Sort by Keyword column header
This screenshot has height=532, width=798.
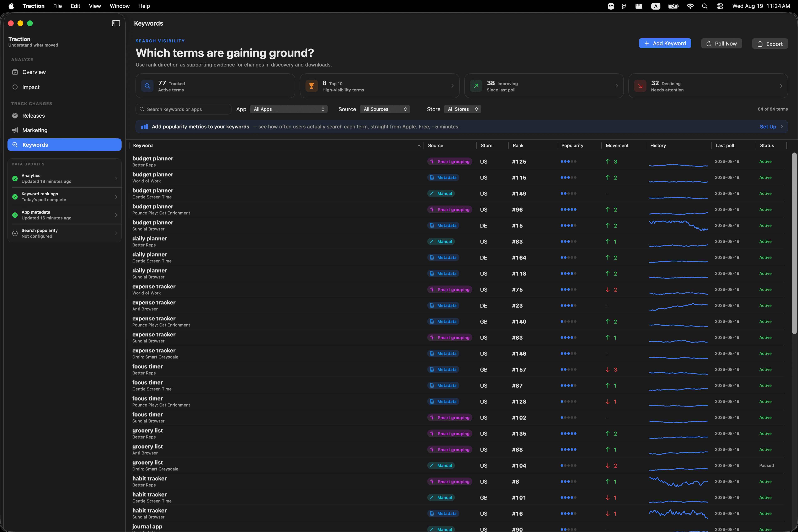[277, 145]
